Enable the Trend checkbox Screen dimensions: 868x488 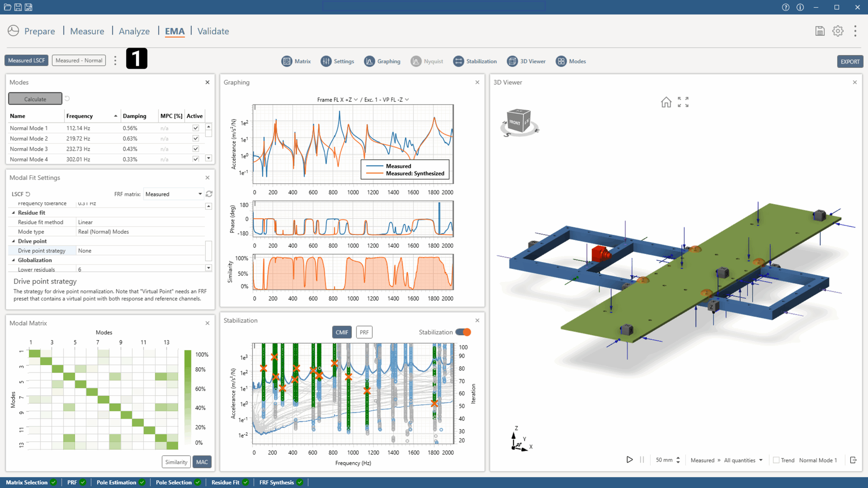click(776, 460)
